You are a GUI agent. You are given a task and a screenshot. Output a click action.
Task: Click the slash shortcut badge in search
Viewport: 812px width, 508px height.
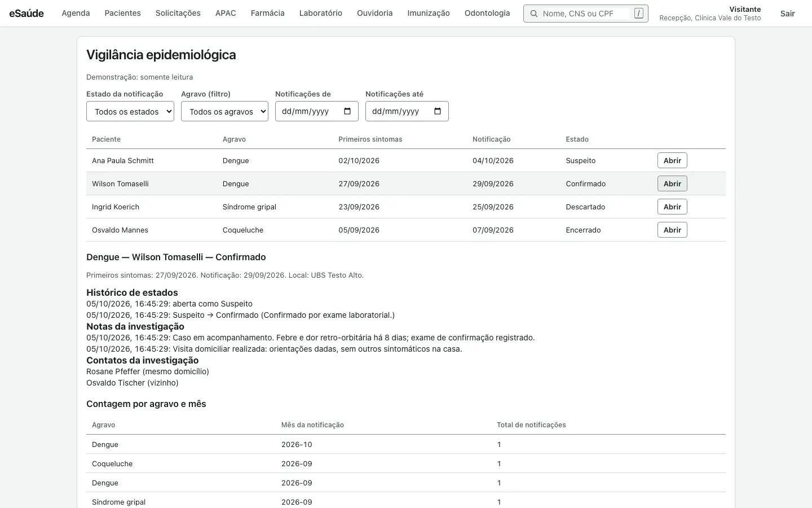pos(638,14)
